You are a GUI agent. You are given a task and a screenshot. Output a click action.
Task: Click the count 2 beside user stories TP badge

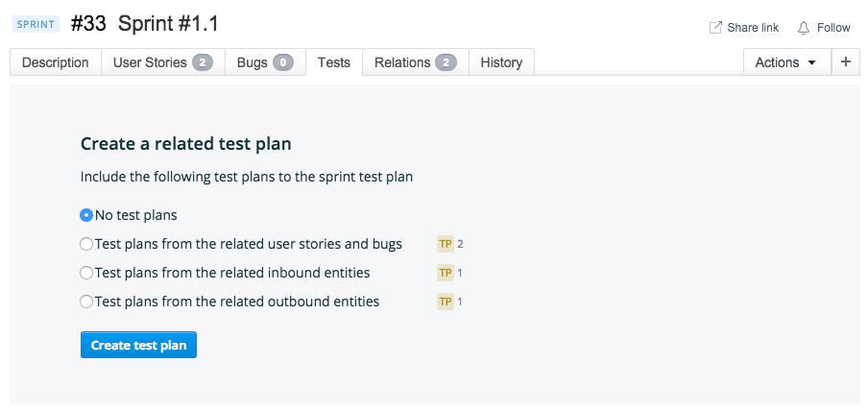click(460, 244)
